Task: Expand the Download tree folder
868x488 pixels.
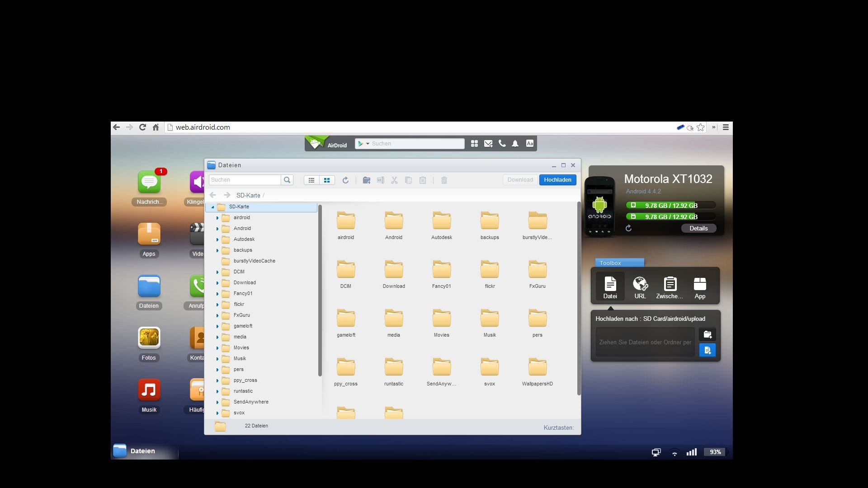Action: coord(217,283)
